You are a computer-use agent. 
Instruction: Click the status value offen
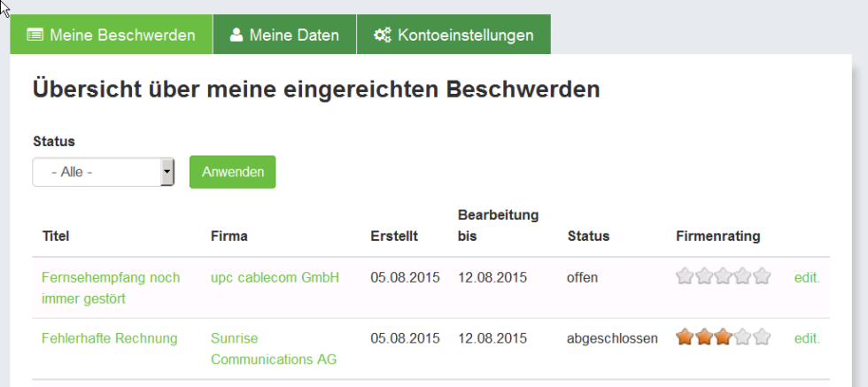pos(583,277)
